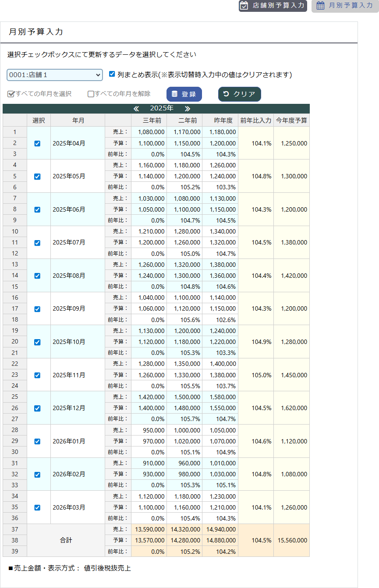Toggle 列まとめ表示 checkbox
This screenshot has width=379, height=588.
coord(112,74)
